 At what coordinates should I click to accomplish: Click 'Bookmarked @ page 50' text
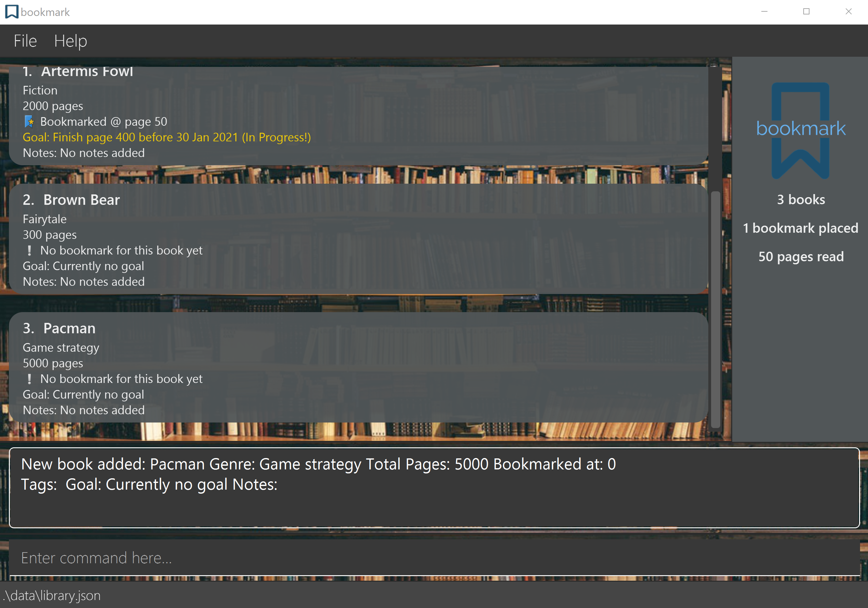[x=104, y=122]
